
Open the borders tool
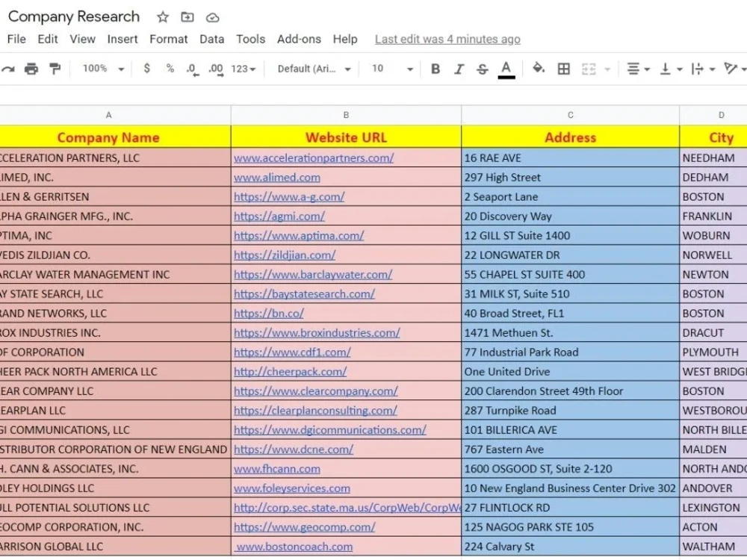(x=563, y=69)
